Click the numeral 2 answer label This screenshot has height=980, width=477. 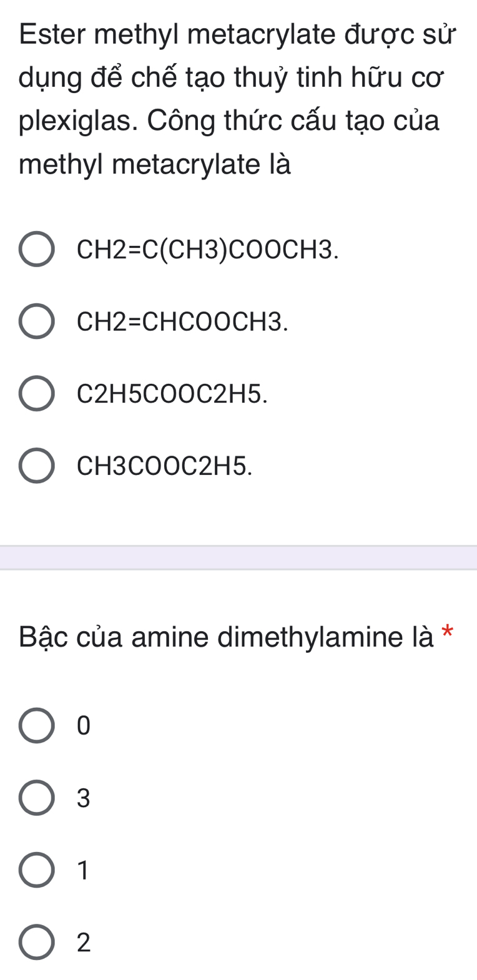tap(84, 943)
